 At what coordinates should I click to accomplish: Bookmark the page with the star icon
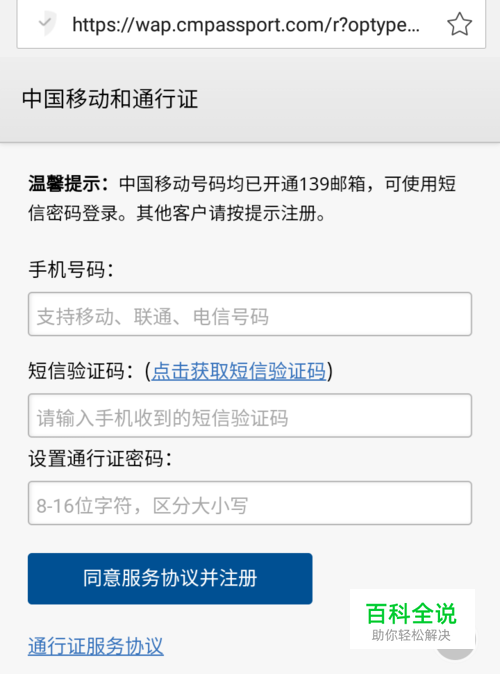click(459, 24)
